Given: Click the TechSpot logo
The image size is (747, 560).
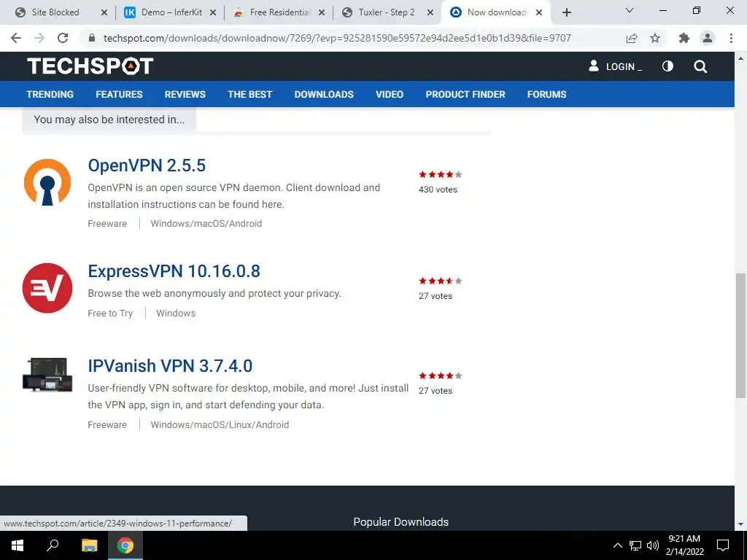Looking at the screenshot, I should coord(90,66).
